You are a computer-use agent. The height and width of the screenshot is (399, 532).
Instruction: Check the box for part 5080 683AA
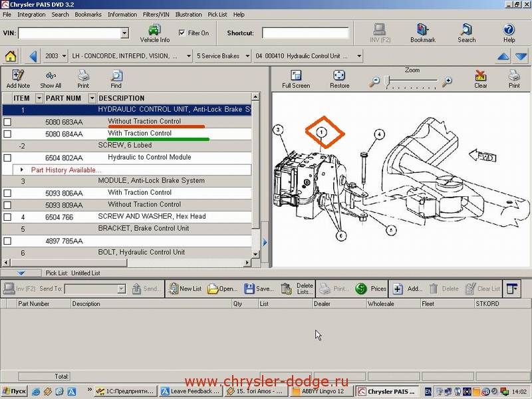(7, 122)
